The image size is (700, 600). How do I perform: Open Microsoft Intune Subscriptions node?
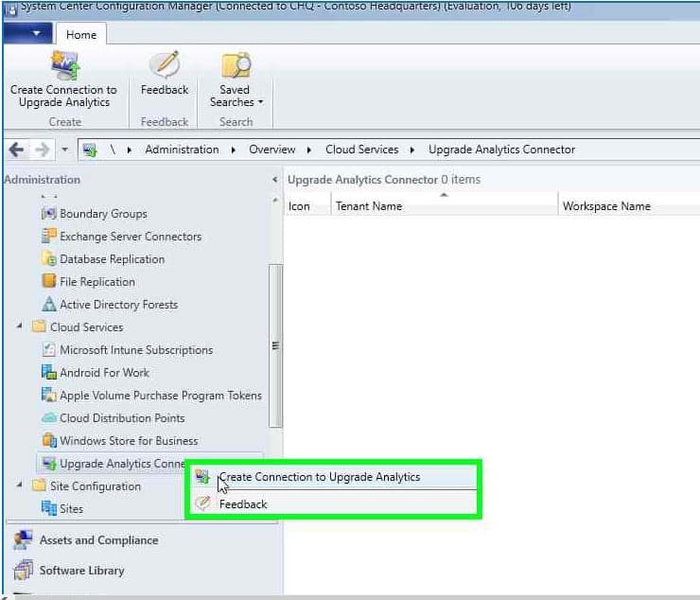point(136,350)
